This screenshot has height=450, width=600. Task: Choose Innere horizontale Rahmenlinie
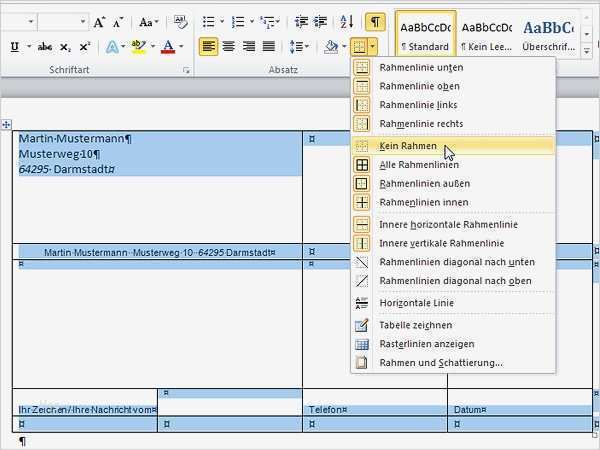pyautogui.click(x=452, y=224)
